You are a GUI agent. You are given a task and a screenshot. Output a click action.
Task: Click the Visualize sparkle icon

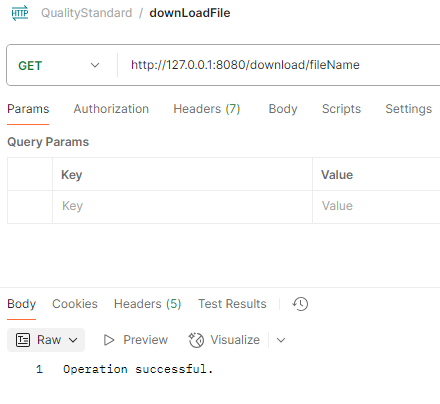[x=196, y=340]
